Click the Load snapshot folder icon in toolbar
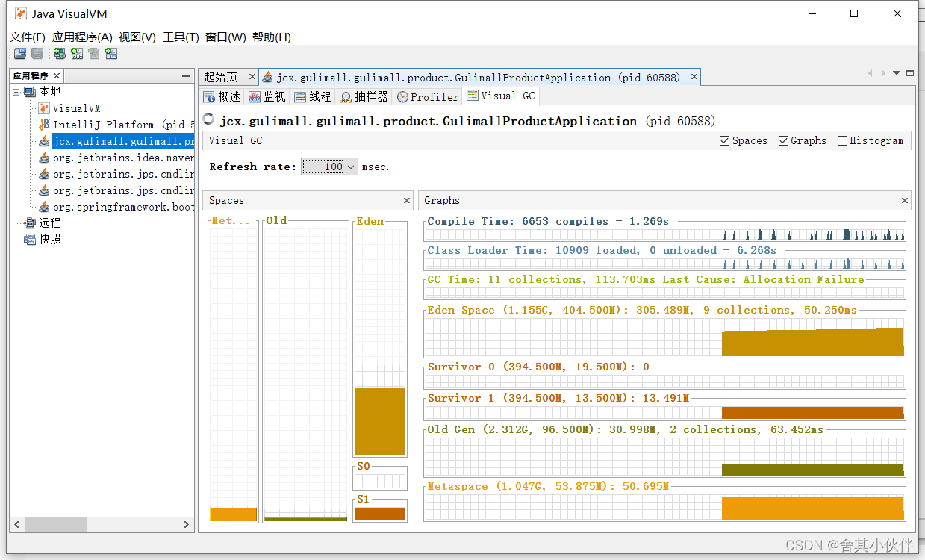The height and width of the screenshot is (560, 925). pyautogui.click(x=20, y=54)
